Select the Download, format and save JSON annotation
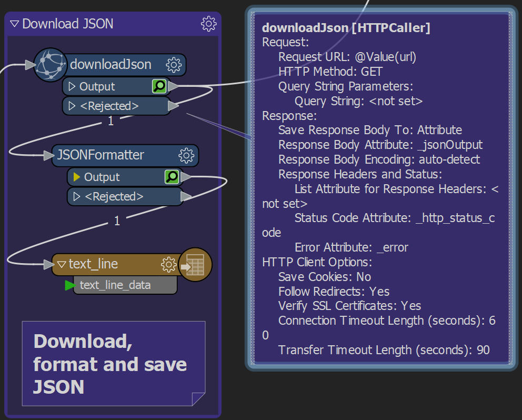Viewport: 522px width, 420px height. [114, 364]
